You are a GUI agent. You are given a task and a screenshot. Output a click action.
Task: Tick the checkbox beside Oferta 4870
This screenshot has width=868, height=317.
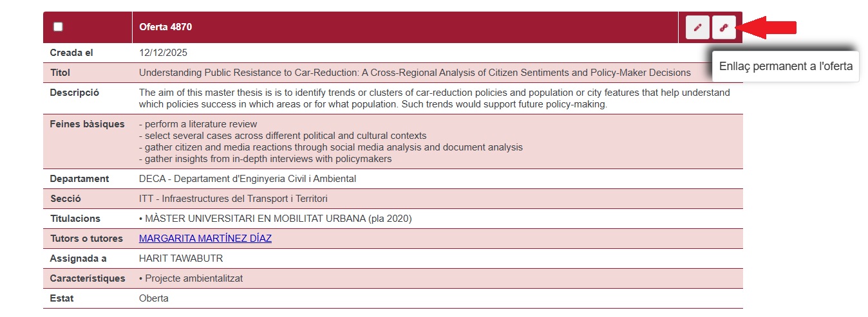(59, 27)
